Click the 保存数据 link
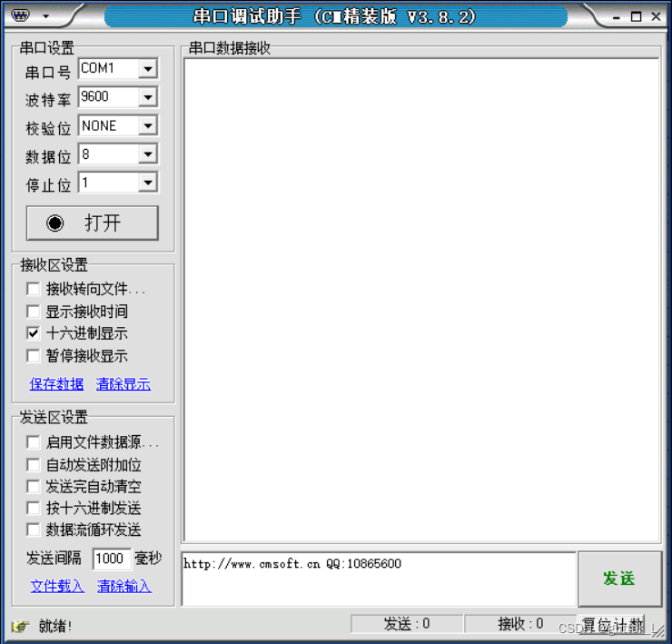The image size is (672, 644). pyautogui.click(x=56, y=383)
